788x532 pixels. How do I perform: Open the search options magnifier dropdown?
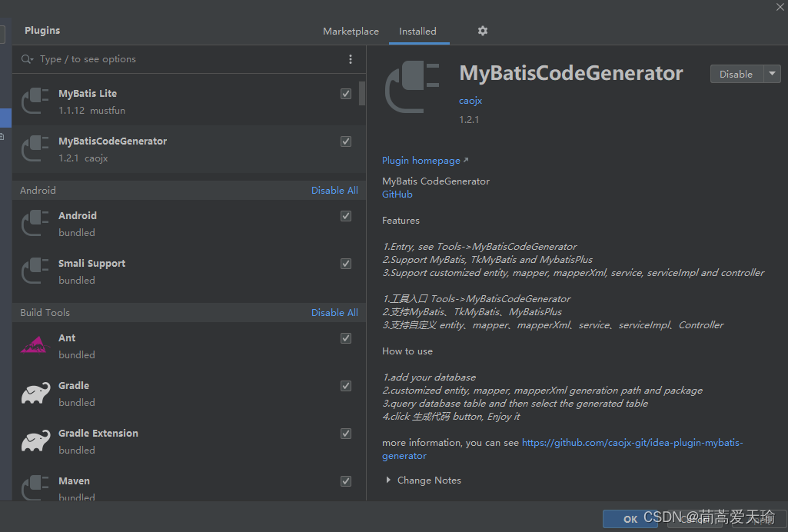[x=28, y=59]
